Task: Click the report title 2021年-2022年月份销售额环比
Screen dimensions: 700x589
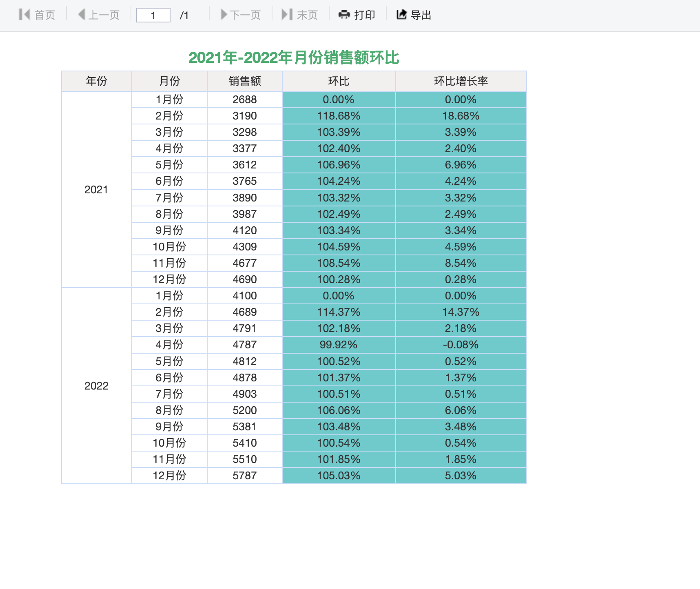Action: (x=294, y=58)
